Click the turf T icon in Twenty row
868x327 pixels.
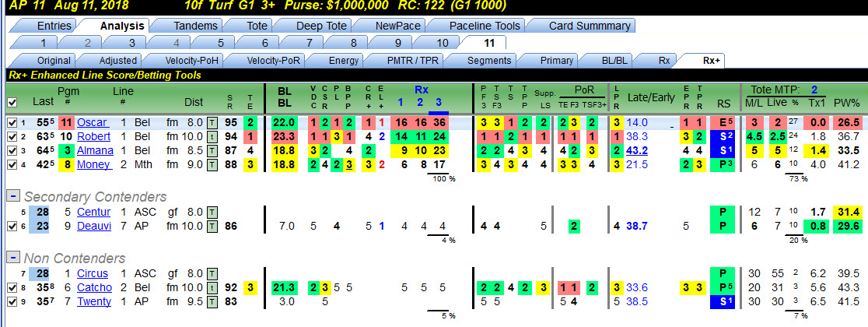coord(212,301)
